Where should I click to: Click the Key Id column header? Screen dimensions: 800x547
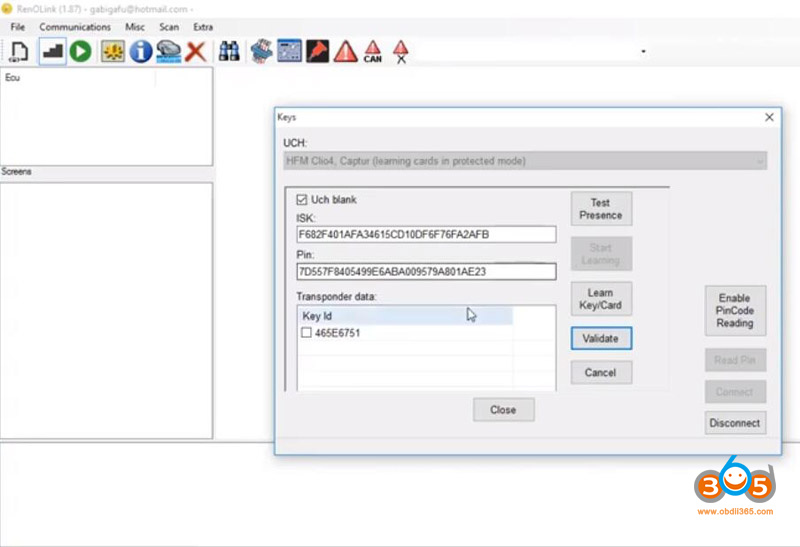(405, 316)
